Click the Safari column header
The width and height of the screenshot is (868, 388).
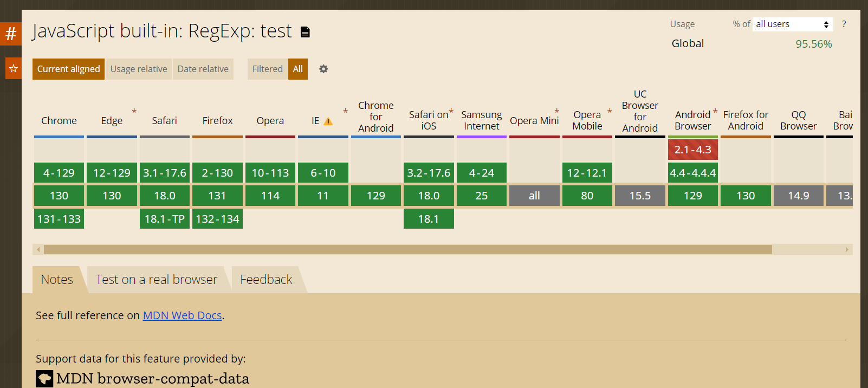(x=165, y=120)
